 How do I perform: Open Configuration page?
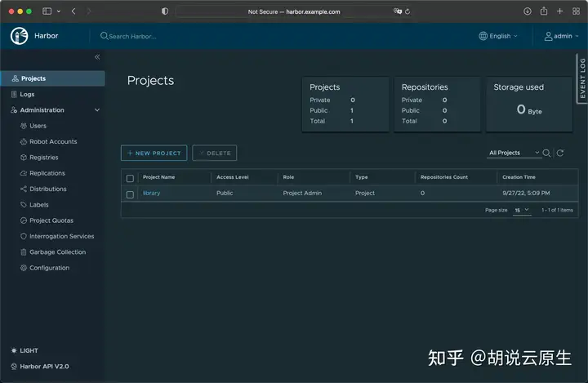coord(49,268)
